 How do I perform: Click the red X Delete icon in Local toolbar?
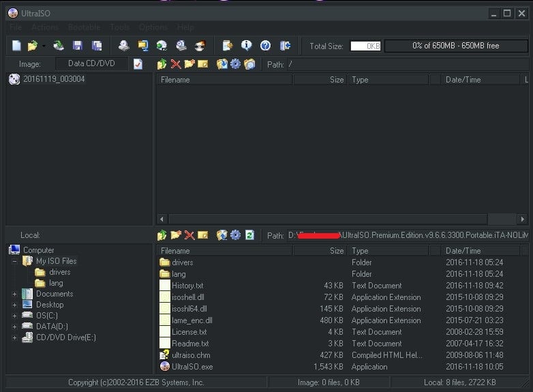189,235
